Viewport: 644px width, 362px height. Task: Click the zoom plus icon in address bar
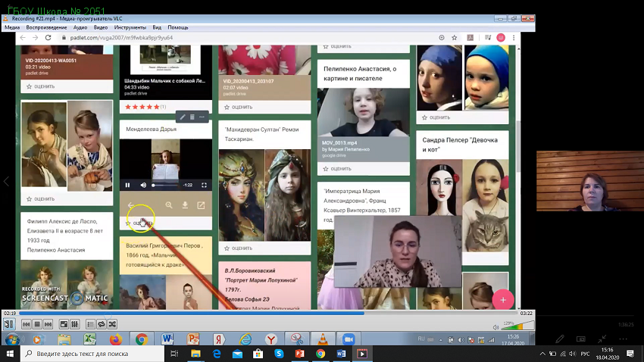(x=442, y=38)
